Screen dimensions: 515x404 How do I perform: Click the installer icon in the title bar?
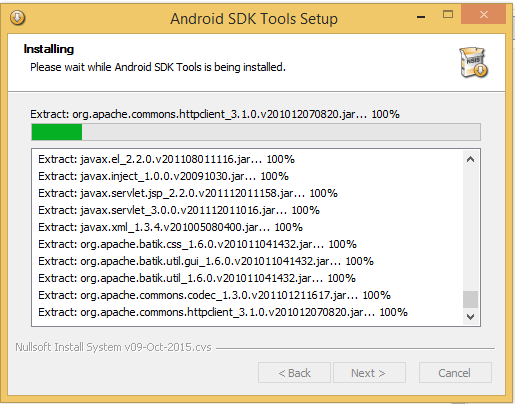coord(17,18)
